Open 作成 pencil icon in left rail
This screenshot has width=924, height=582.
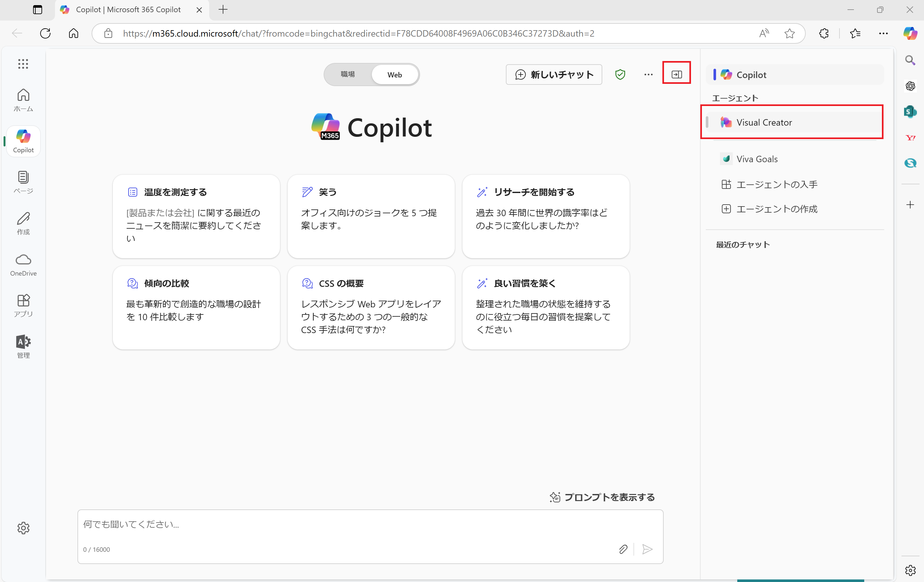(23, 224)
